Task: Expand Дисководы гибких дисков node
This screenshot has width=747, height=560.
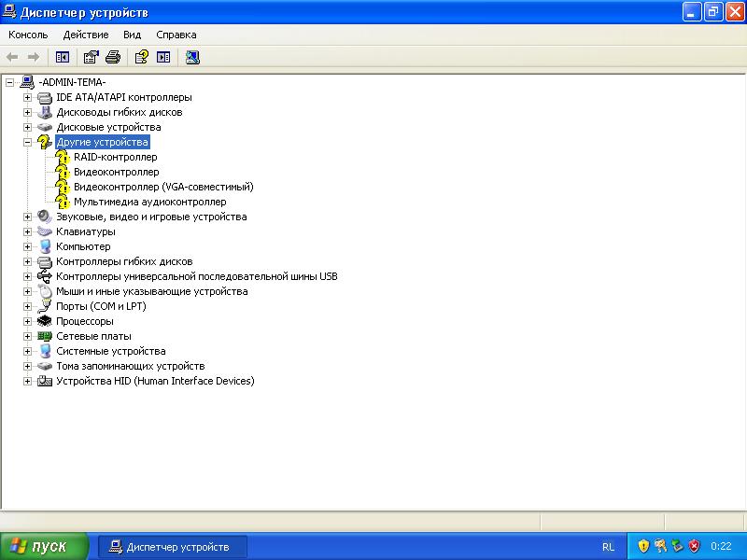Action: pyautogui.click(x=28, y=112)
